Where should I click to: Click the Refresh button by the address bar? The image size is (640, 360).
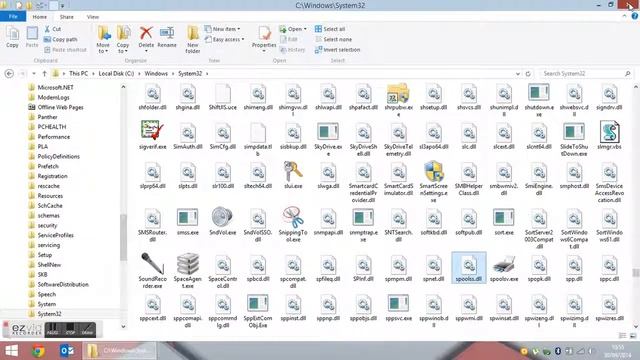point(528,73)
